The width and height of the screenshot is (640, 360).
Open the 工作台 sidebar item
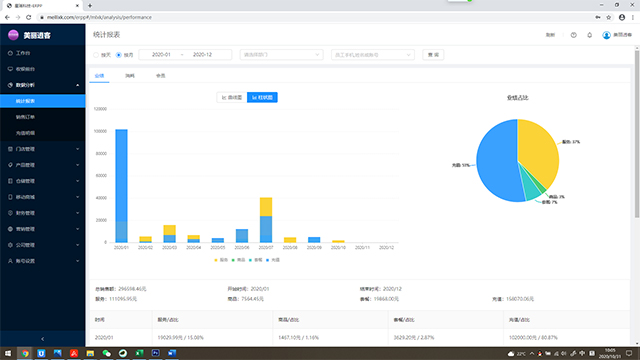(x=42, y=53)
